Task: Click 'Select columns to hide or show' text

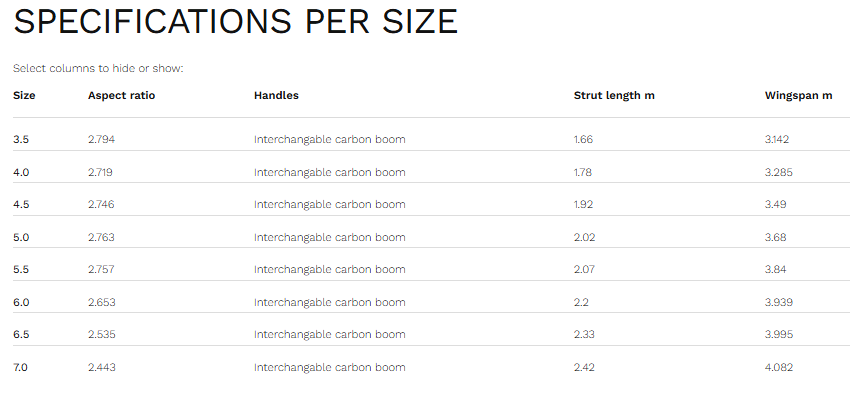Action: coord(98,68)
